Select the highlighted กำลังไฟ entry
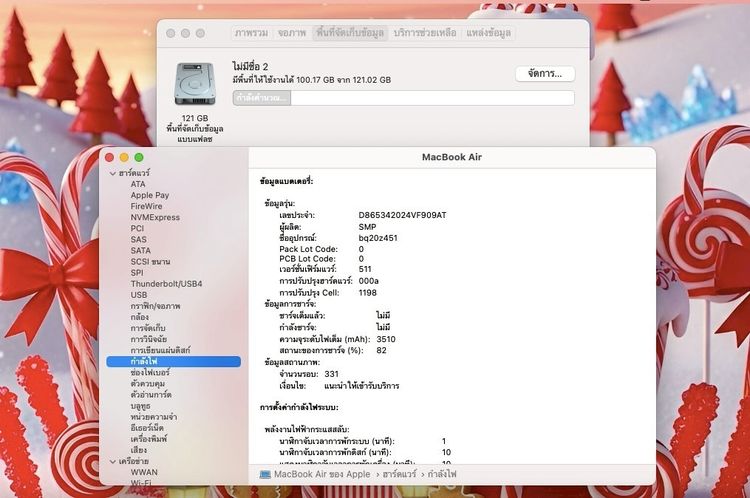 click(x=173, y=361)
